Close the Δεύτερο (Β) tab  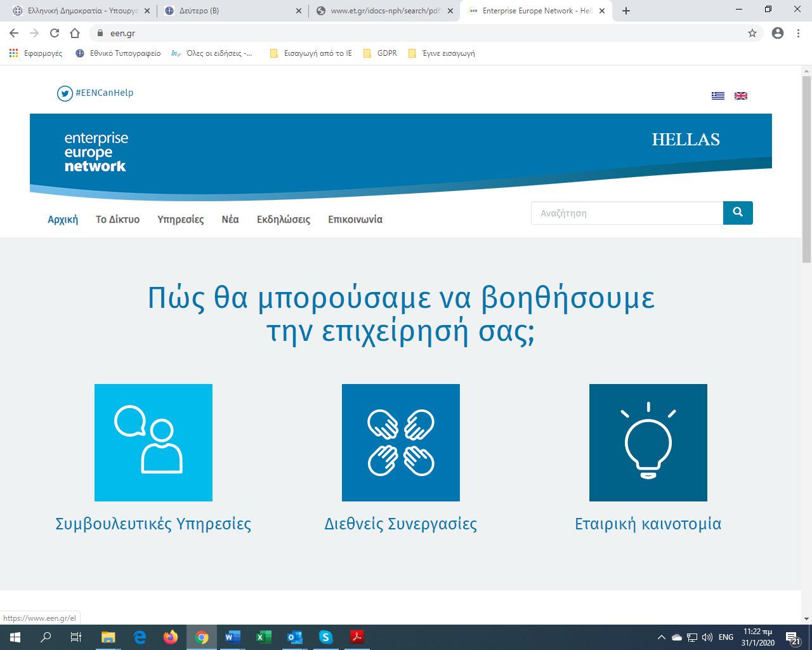tap(299, 11)
